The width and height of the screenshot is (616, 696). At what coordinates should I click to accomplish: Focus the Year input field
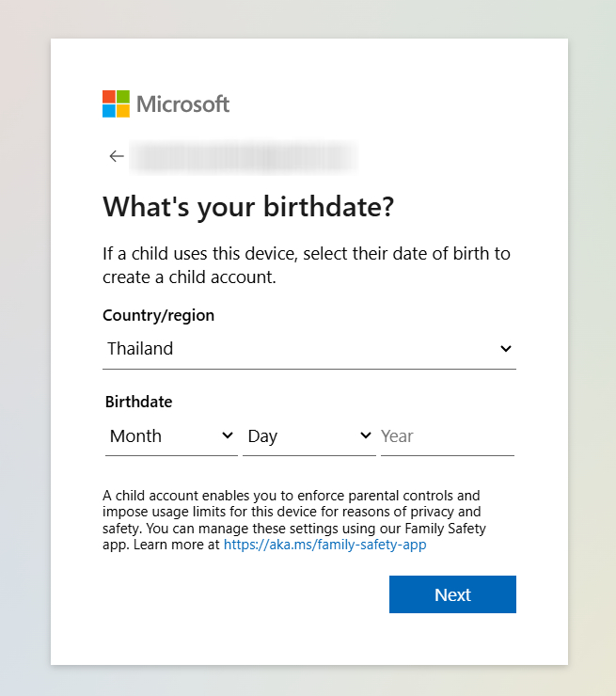pos(447,436)
